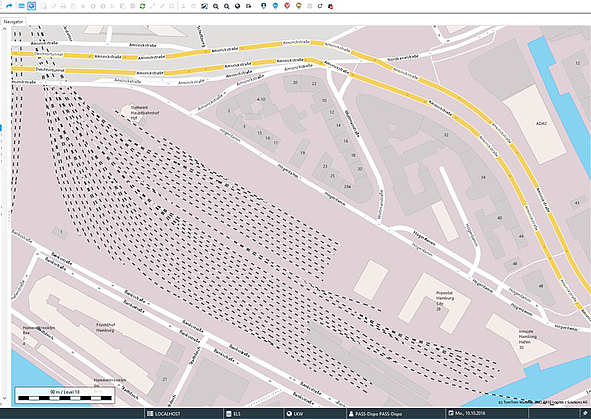Image resolution: width=591 pixels, height=419 pixels.
Task: Click the export arrow toolbar icon
Action: [x=248, y=6]
